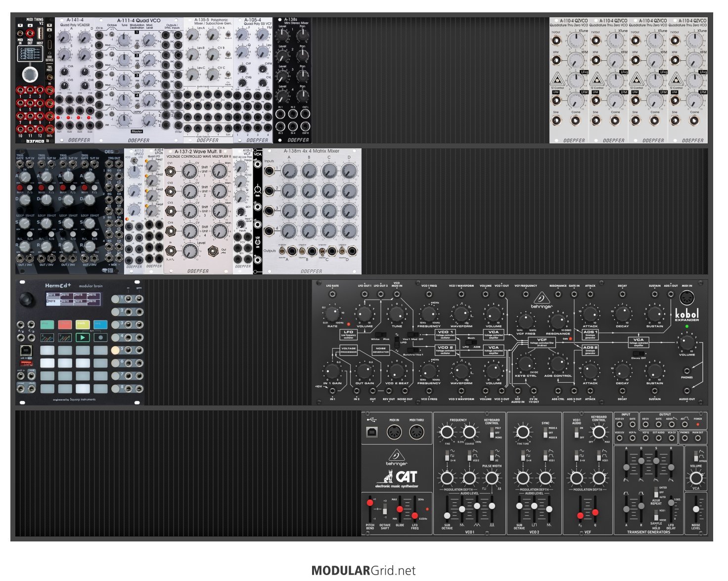The height and width of the screenshot is (581, 728).
Task: Select lit track 5 button on Hermod+
Action: [x=115, y=350]
